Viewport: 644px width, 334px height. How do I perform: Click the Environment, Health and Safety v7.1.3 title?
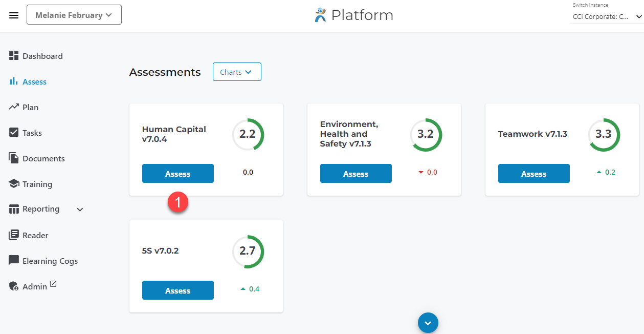point(349,134)
